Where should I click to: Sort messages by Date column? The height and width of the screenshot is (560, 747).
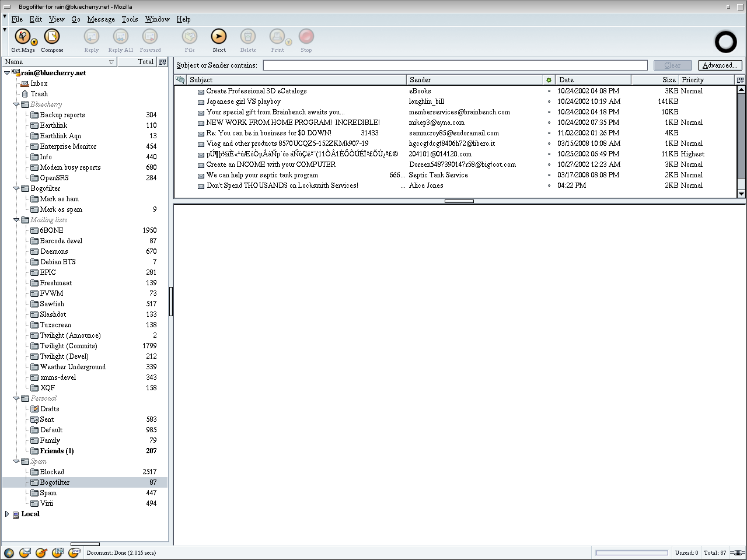click(x=592, y=80)
